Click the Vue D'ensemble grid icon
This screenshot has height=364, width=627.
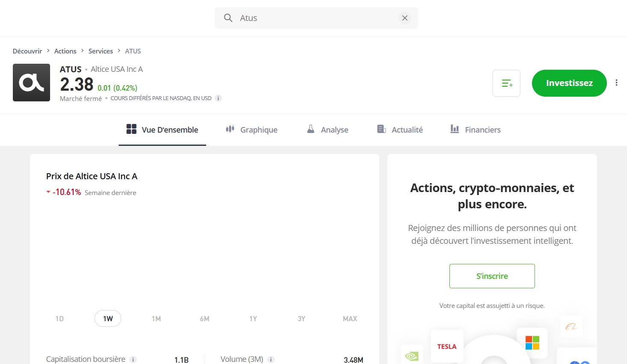click(131, 129)
